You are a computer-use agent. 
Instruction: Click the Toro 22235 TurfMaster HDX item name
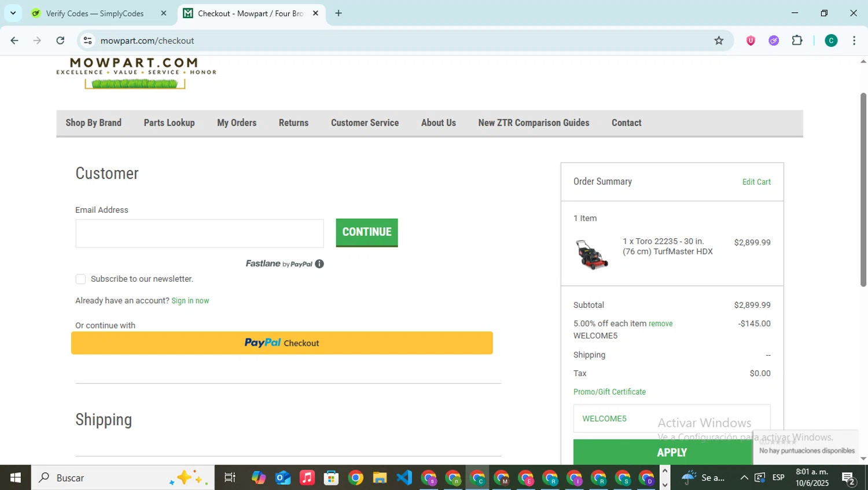[x=667, y=246]
